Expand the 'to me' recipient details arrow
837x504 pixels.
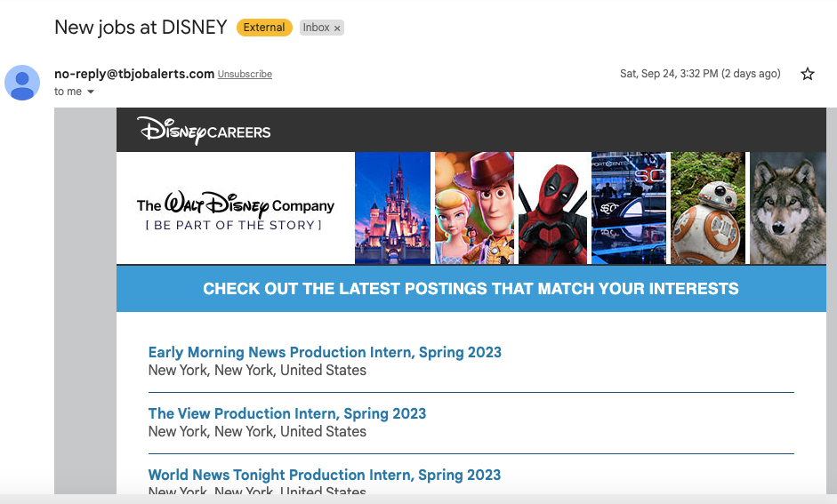91,92
